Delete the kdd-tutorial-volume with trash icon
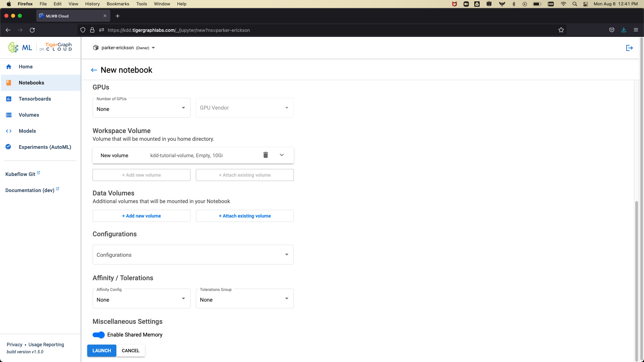 tap(265, 155)
